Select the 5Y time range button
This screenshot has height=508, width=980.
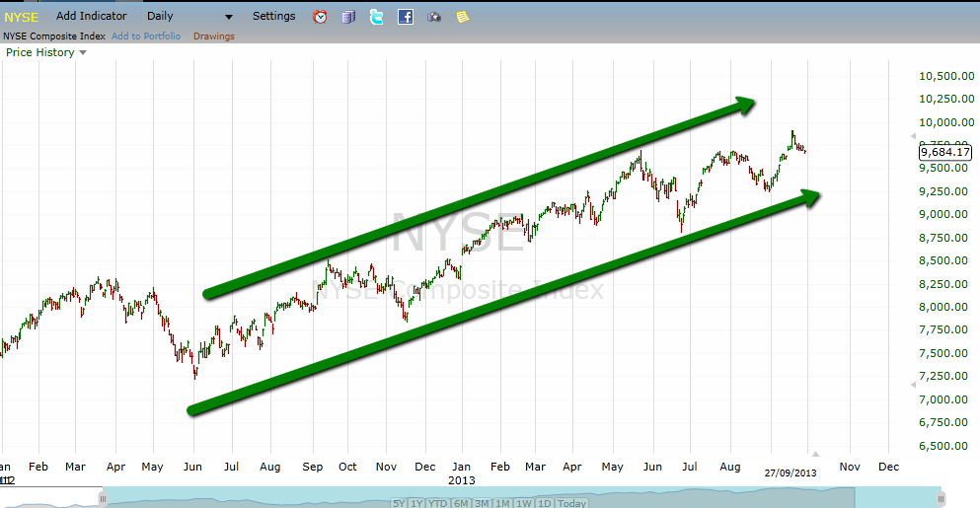[x=399, y=503]
